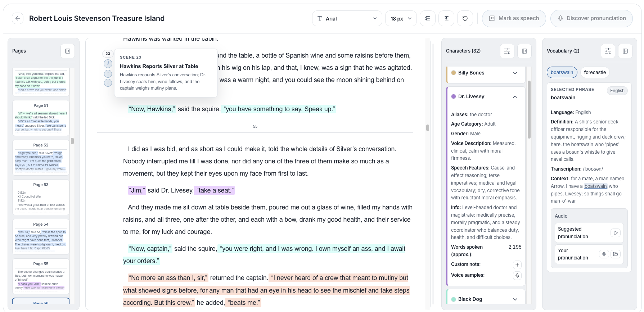Go to previous scene with up arrow
Viewport: 644px width, 312px height.
(108, 74)
